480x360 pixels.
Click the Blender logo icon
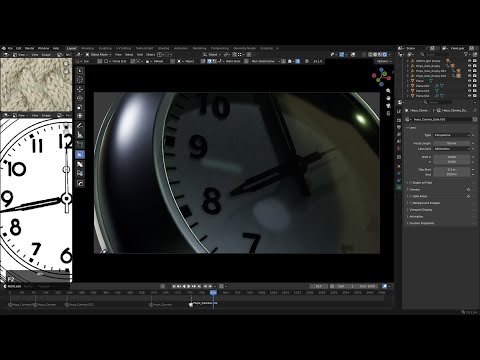click(5, 48)
